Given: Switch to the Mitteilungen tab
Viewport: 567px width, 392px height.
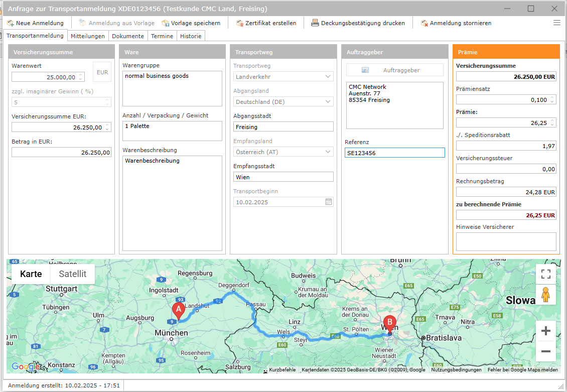Looking at the screenshot, I should [88, 36].
